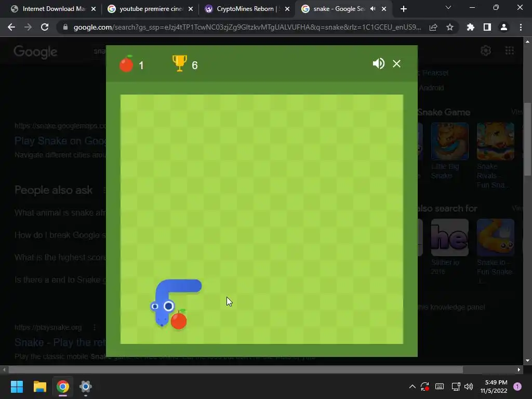This screenshot has width=532, height=399.
Task: Mute the snake tab audio
Action: (x=373, y=9)
